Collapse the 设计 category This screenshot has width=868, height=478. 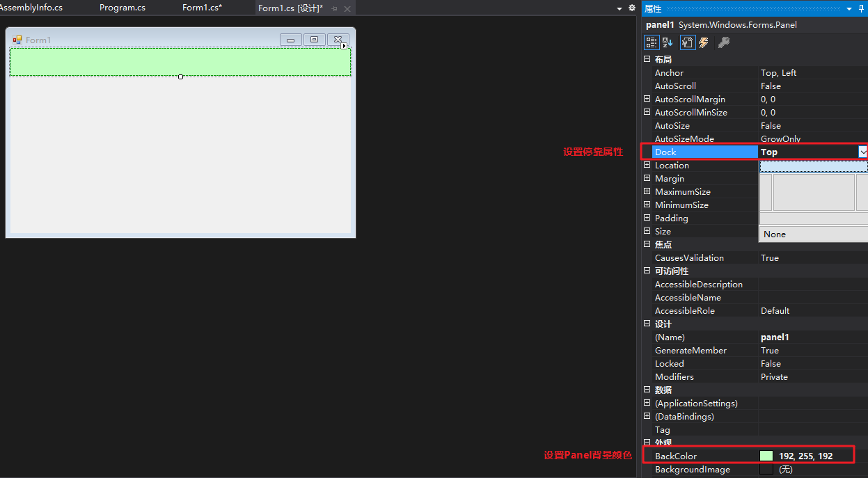647,324
